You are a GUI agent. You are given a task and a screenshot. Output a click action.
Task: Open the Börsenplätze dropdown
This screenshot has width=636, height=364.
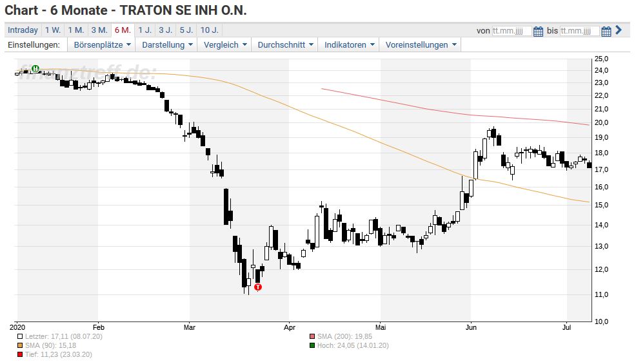point(102,44)
